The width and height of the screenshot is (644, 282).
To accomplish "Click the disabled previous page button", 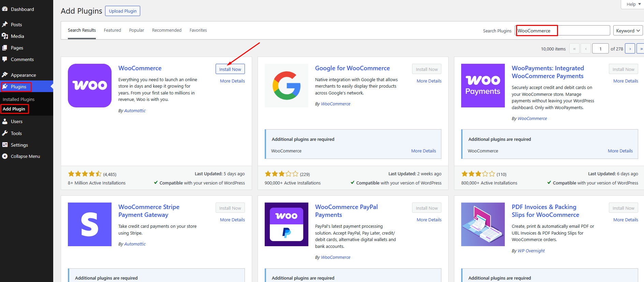I will [586, 49].
